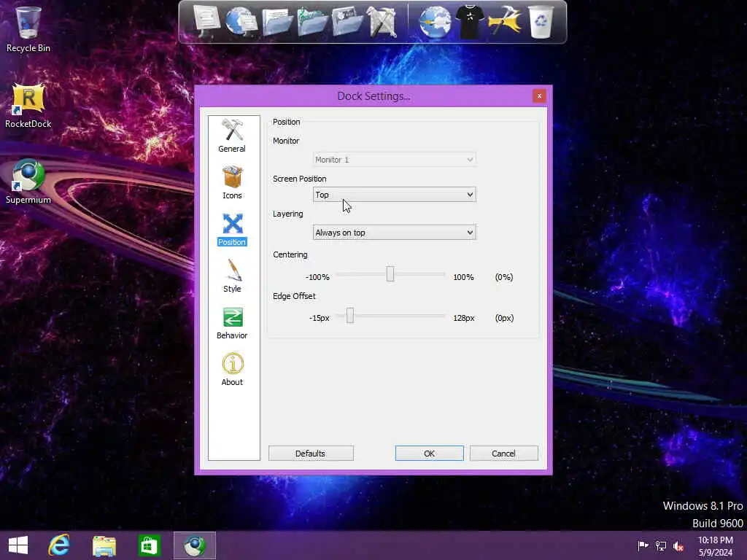Open My Computer icon in RocketDock

(x=206, y=21)
